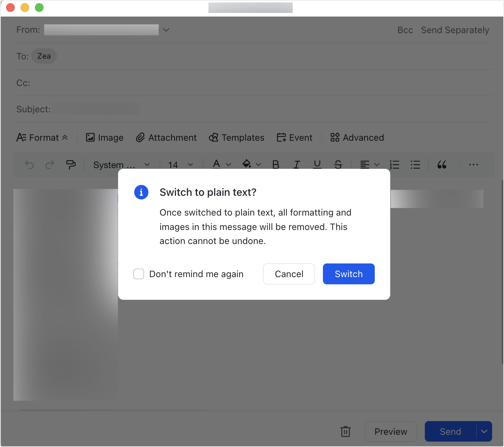Create a bulleted list

pos(415,164)
